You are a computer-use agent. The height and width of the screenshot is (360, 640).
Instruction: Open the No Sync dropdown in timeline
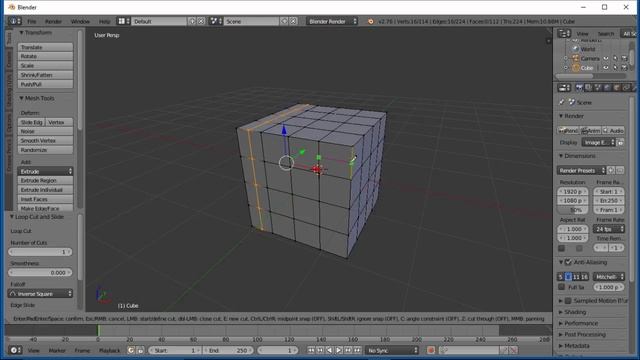392,350
